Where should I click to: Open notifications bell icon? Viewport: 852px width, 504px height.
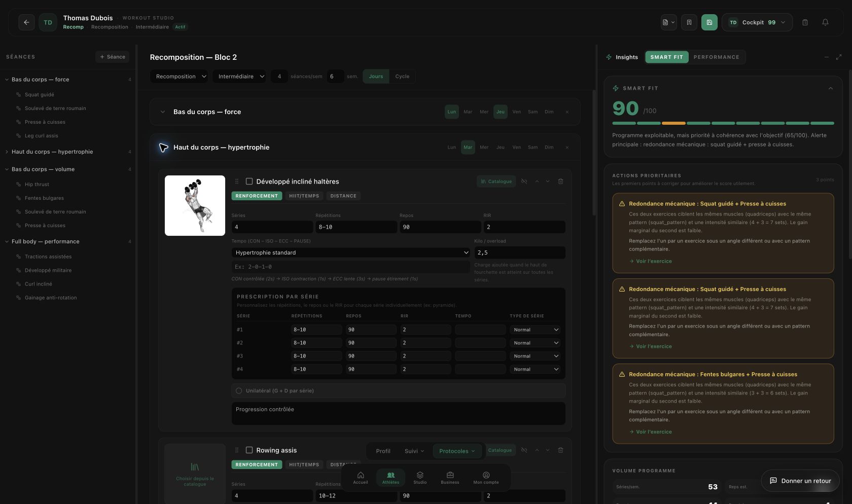[x=825, y=22]
